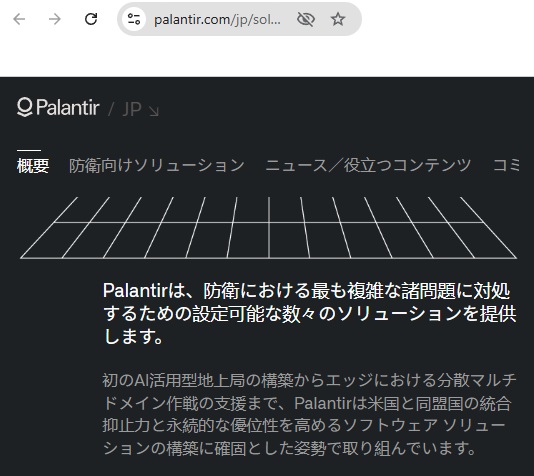Click heading starting Palantirは、防衛における
This screenshot has width=534, height=476.
pyautogui.click(x=310, y=314)
